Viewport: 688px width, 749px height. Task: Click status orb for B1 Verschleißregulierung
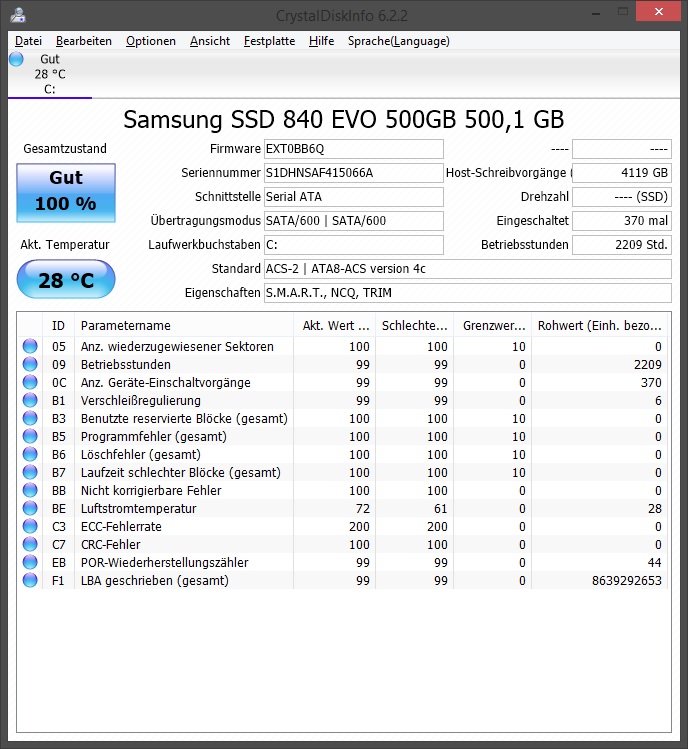tap(30, 400)
